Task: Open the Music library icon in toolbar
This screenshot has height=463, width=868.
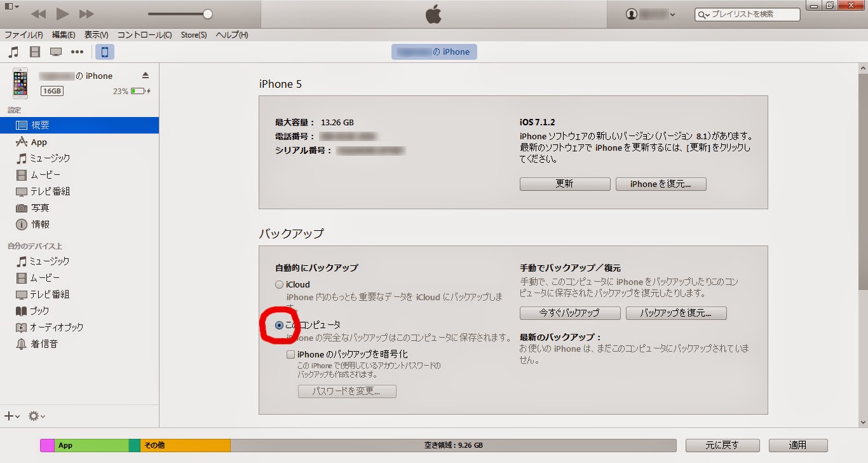Action: coord(13,52)
